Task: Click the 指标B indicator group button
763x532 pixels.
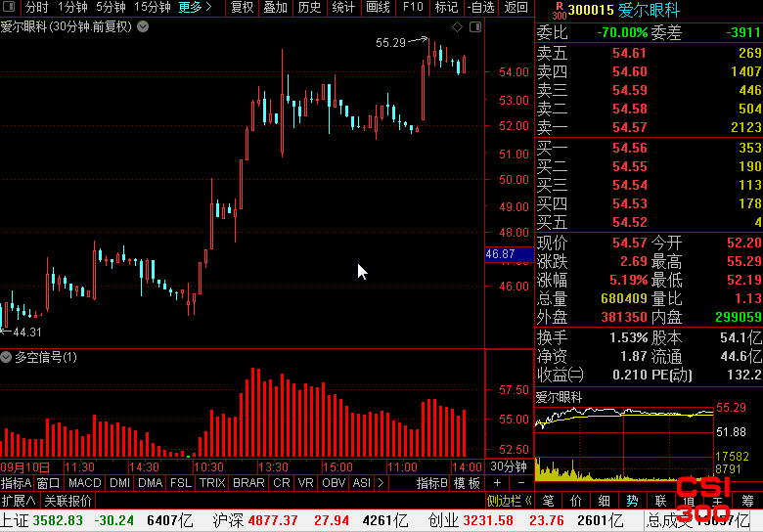Action: point(431,483)
